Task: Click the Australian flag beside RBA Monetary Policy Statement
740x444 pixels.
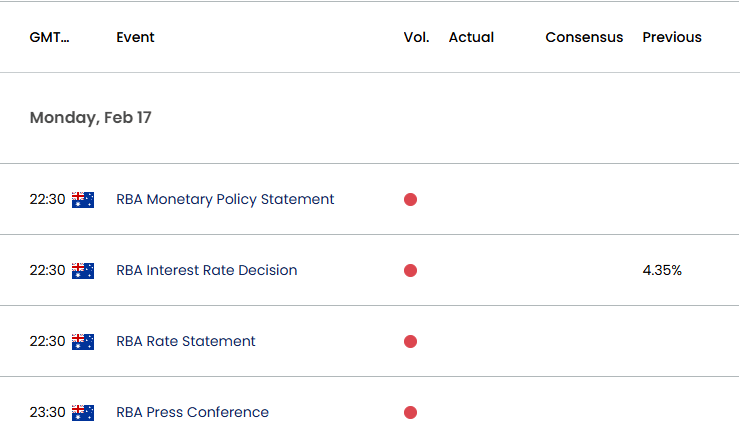Action: [83, 200]
